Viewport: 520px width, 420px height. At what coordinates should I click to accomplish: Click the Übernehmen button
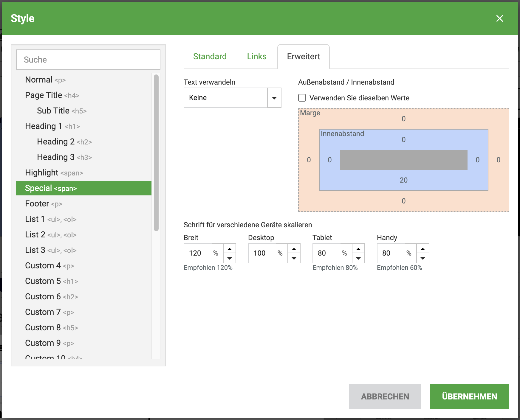pos(469,396)
